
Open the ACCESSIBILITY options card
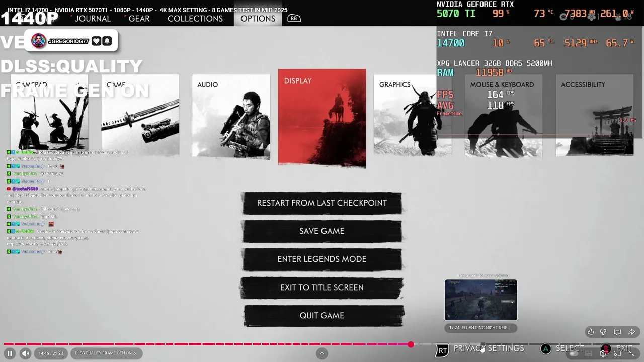595,116
